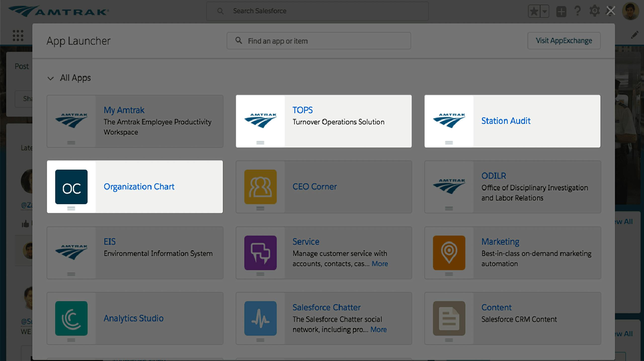Click the EIS Amtrak logo icon

point(71,252)
